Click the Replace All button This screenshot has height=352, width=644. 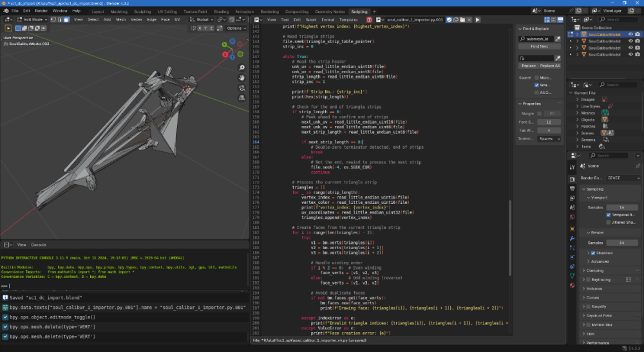click(x=549, y=66)
